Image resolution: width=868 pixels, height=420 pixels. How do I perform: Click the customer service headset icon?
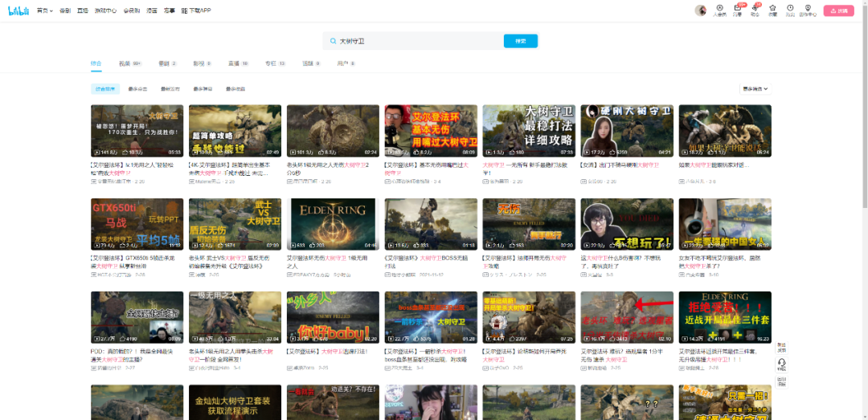[781, 364]
